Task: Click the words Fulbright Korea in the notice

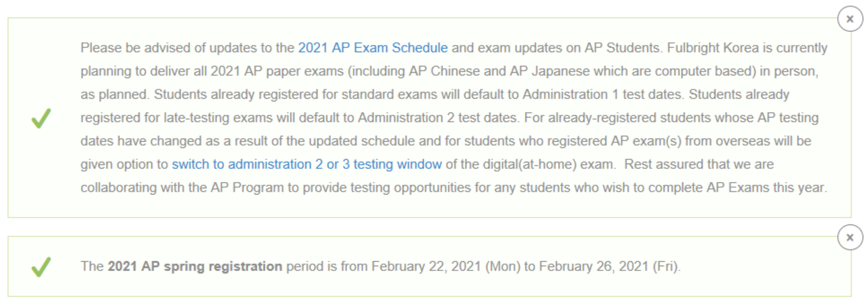Action: pyautogui.click(x=713, y=48)
